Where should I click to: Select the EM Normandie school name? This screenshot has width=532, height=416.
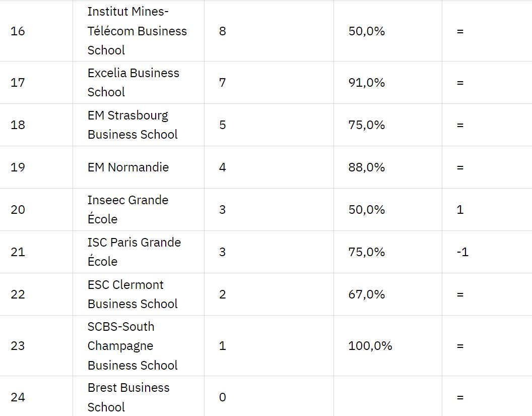(x=128, y=167)
